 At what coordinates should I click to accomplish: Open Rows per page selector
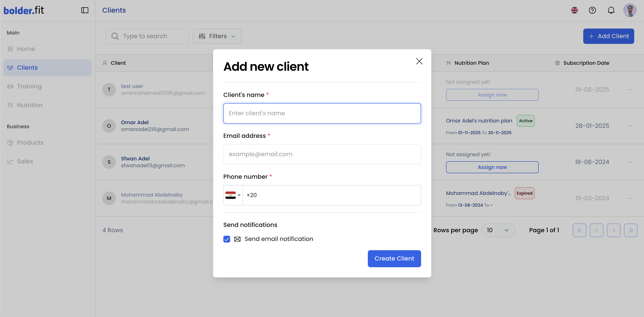coord(498,230)
